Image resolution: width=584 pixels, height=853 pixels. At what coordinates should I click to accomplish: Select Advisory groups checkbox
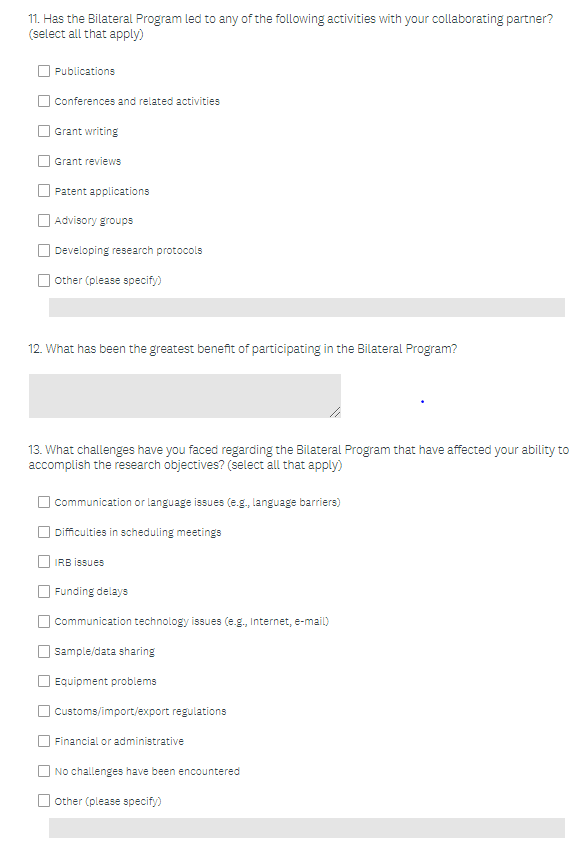(44, 220)
